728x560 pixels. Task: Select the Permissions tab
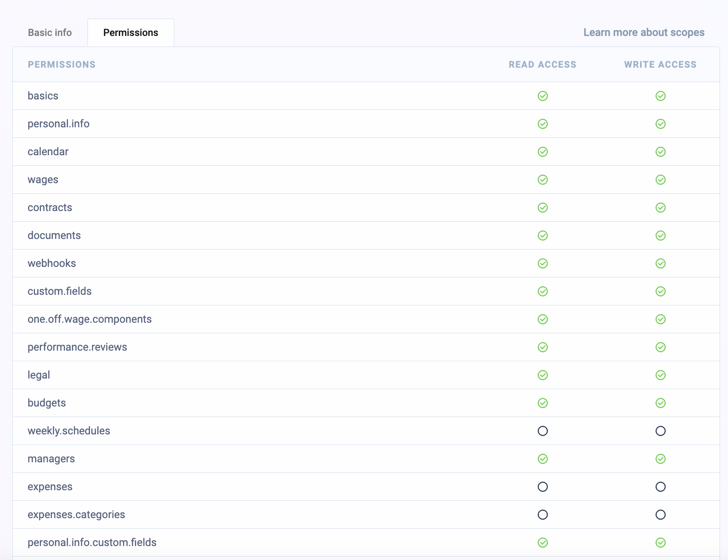tap(131, 32)
